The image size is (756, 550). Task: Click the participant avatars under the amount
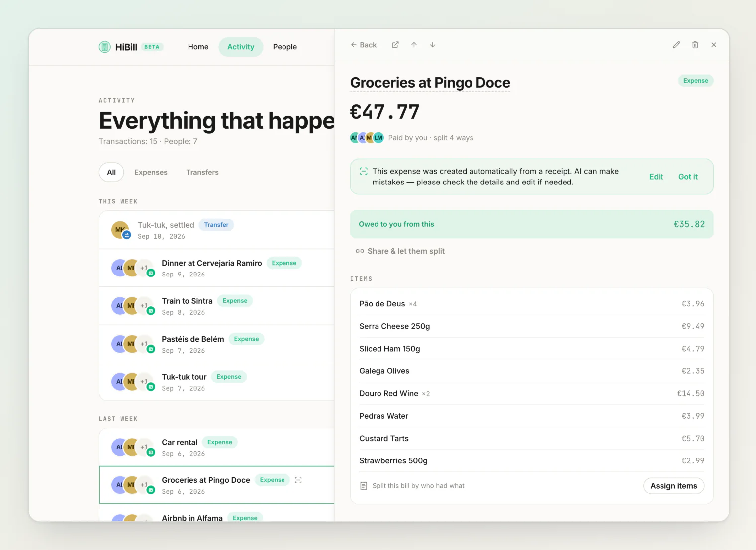click(367, 138)
